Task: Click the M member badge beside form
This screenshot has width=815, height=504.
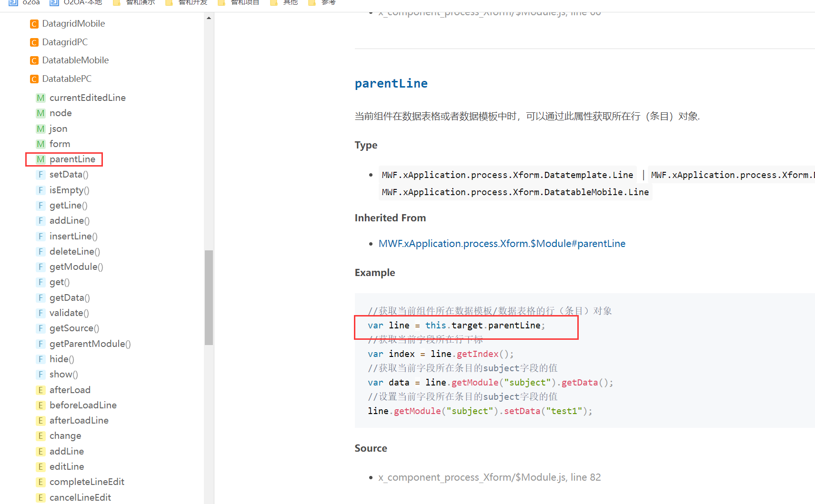Action: [x=41, y=144]
